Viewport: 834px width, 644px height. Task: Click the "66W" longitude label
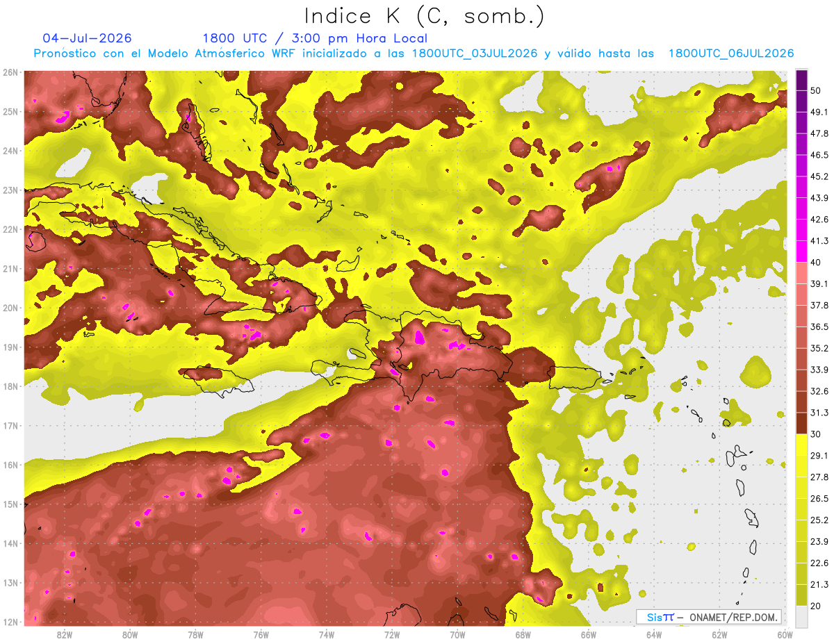[x=588, y=634]
